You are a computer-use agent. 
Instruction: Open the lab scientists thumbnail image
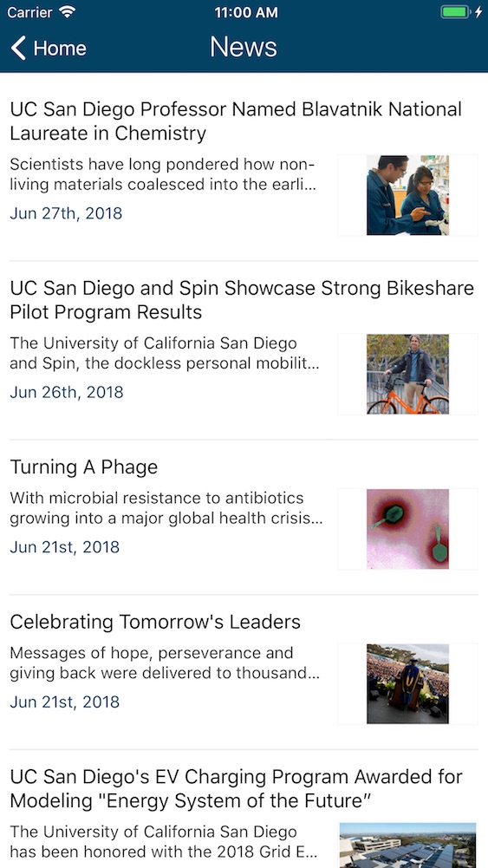pyautogui.click(x=407, y=195)
